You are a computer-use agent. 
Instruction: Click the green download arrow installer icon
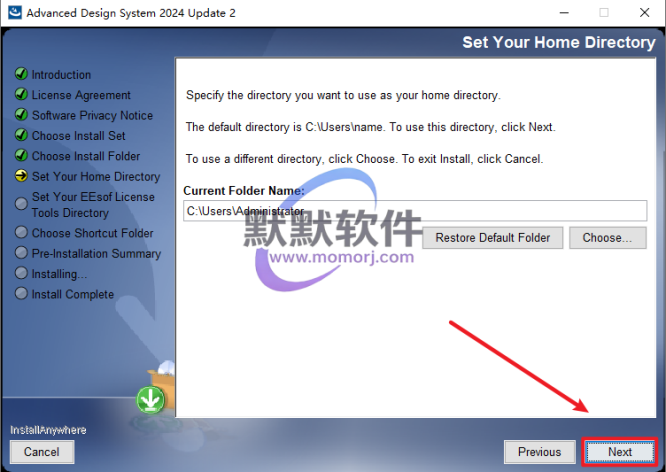[x=150, y=400]
